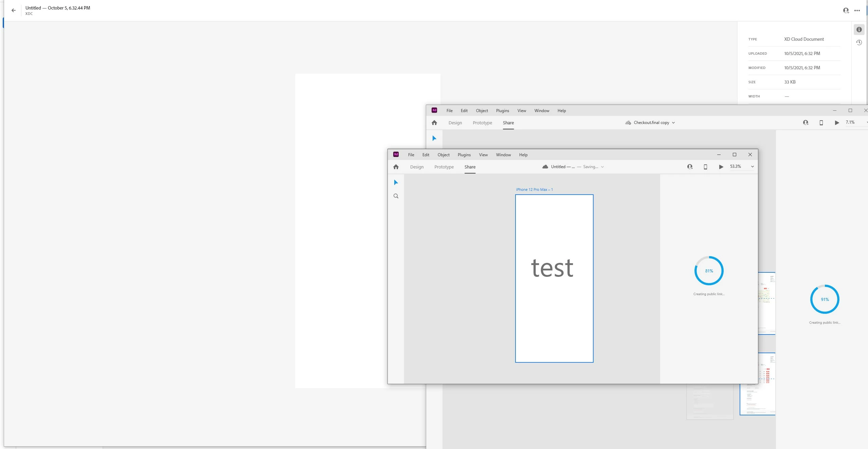Click the Home icon in front XD window

tap(396, 167)
